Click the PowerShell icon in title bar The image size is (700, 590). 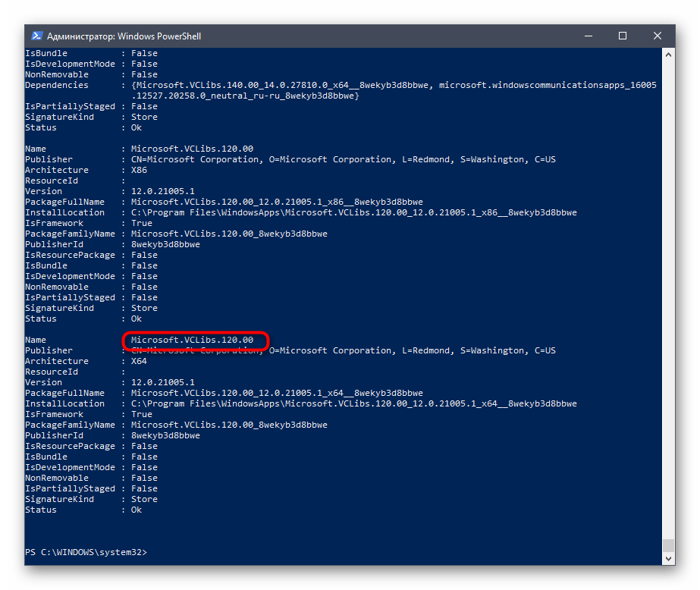36,36
